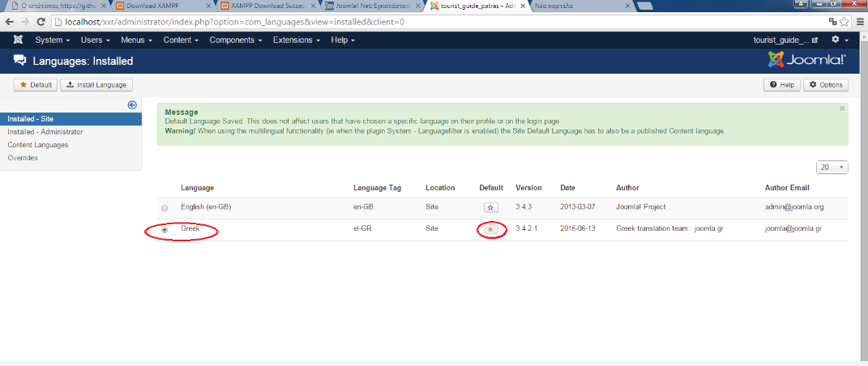Image resolution: width=868 pixels, height=366 pixels.
Task: Click the date 2013-03-07 cell
Action: tap(577, 206)
